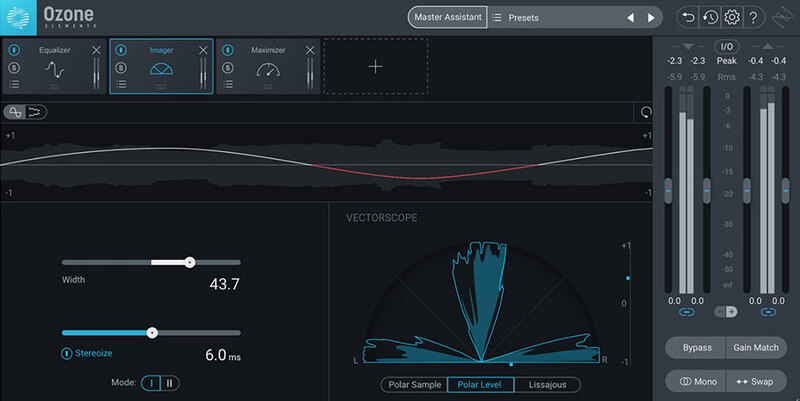Viewport: 800px width, 401px height.
Task: Click the undo arrow icon
Action: pos(687,18)
